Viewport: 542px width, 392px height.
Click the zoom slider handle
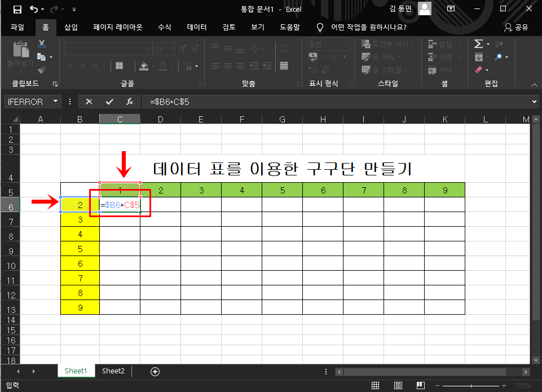(471, 385)
